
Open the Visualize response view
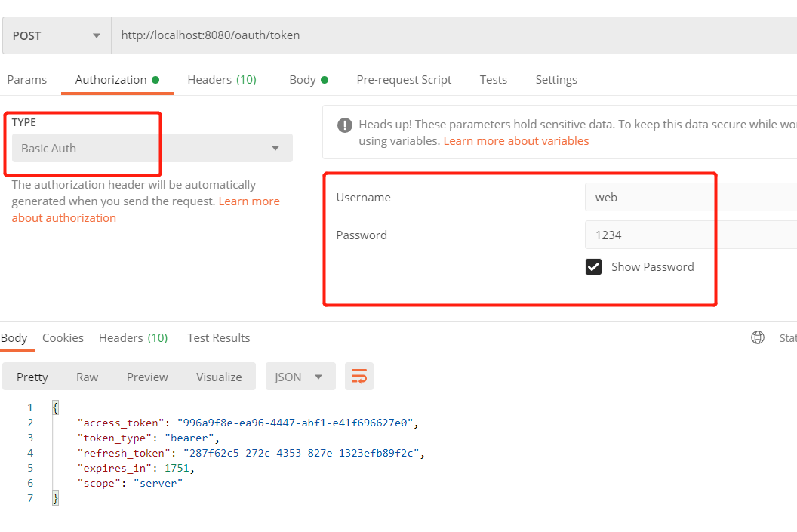tap(219, 377)
